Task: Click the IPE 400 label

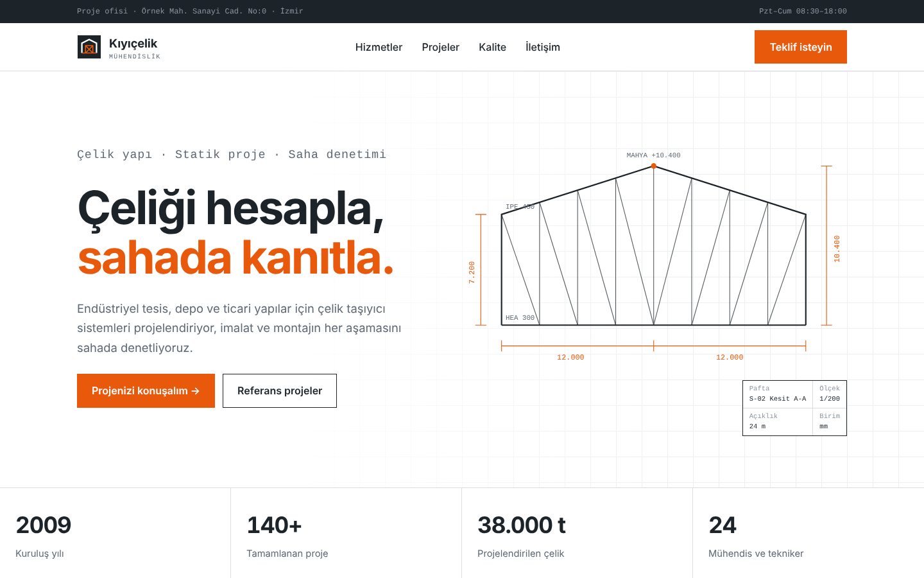Action: point(520,207)
